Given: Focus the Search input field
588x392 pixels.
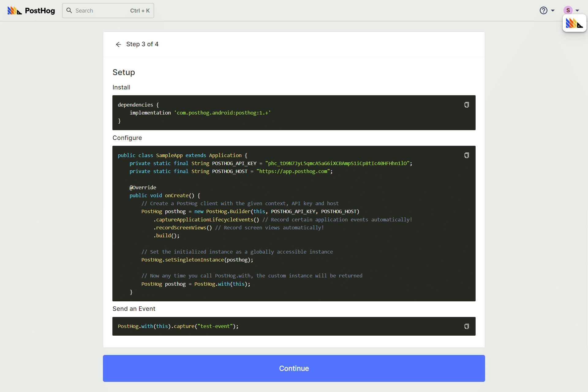Looking at the screenshot, I should click(x=108, y=10).
